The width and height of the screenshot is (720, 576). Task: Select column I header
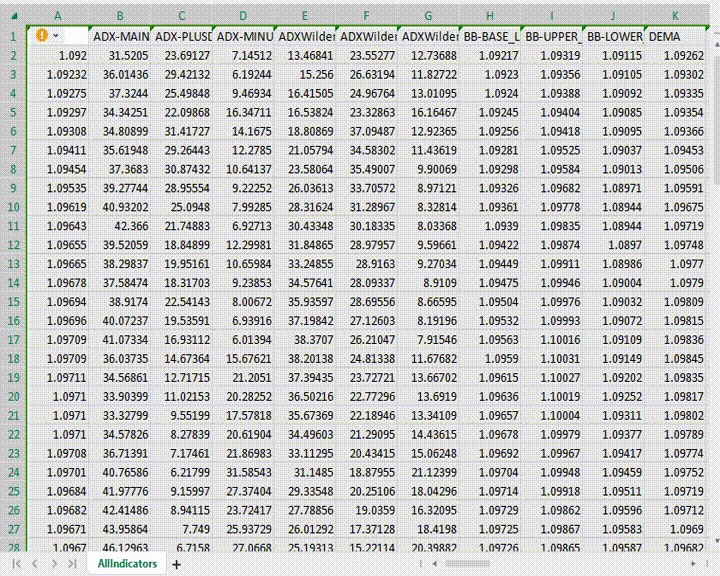coord(551,16)
